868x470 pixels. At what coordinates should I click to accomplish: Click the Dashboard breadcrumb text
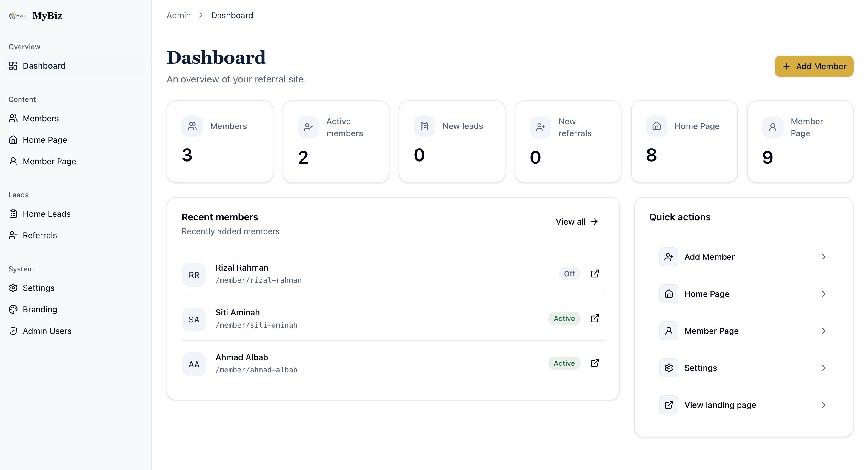[x=232, y=16]
